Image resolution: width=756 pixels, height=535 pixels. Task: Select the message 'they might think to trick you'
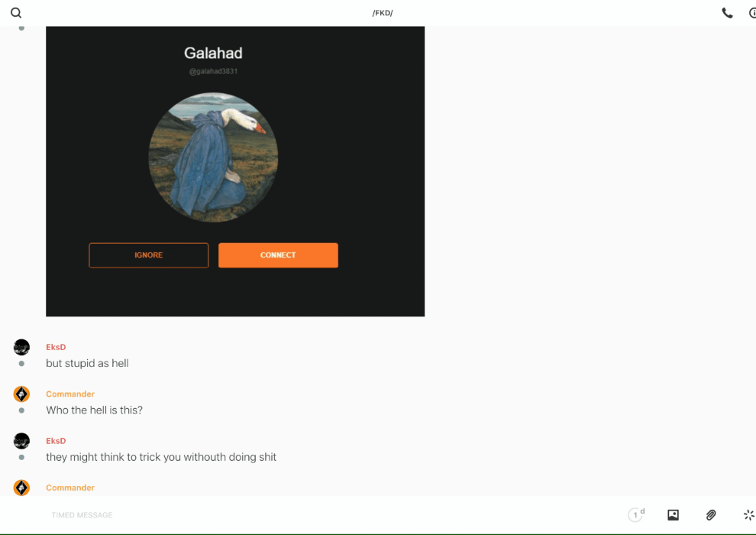pos(161,457)
